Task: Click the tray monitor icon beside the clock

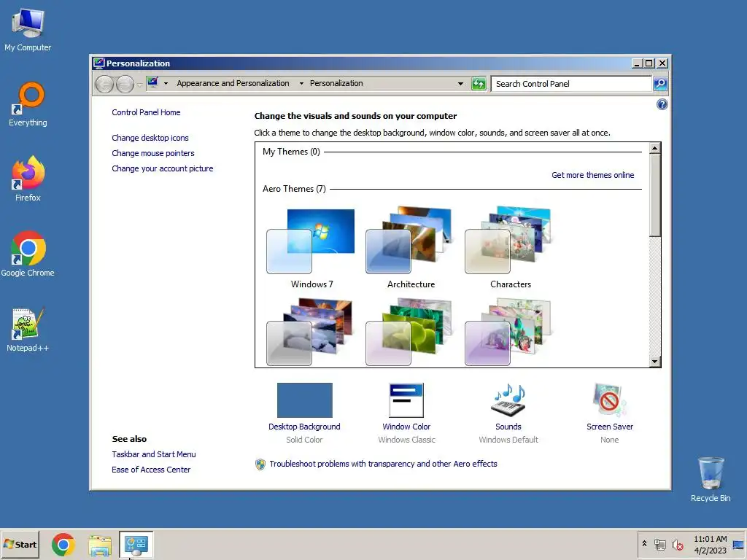Action: [738, 545]
